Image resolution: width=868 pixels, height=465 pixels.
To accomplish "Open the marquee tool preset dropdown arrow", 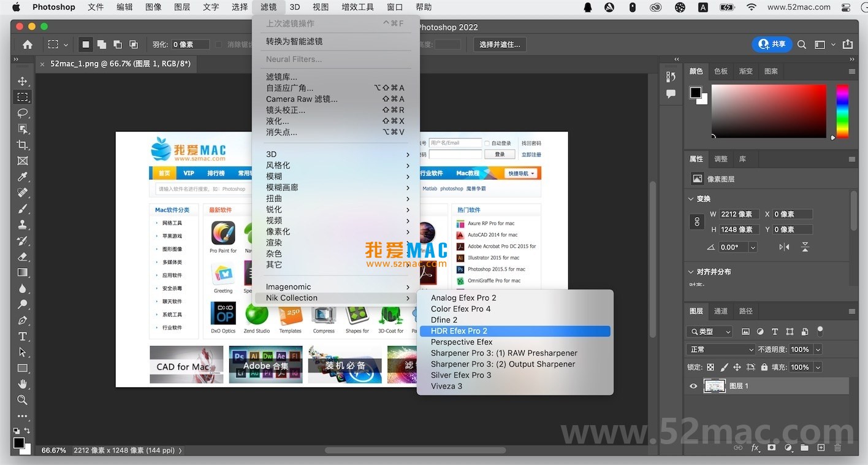I will (66, 45).
